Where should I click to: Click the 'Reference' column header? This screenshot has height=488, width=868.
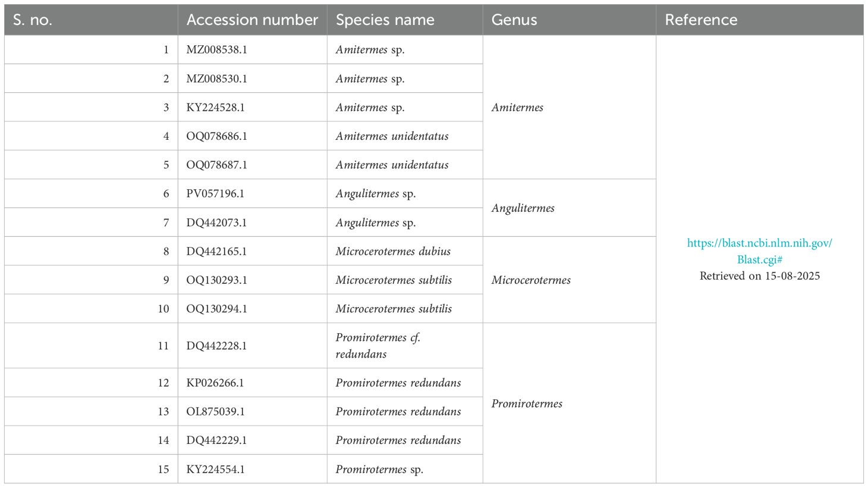[x=701, y=20]
